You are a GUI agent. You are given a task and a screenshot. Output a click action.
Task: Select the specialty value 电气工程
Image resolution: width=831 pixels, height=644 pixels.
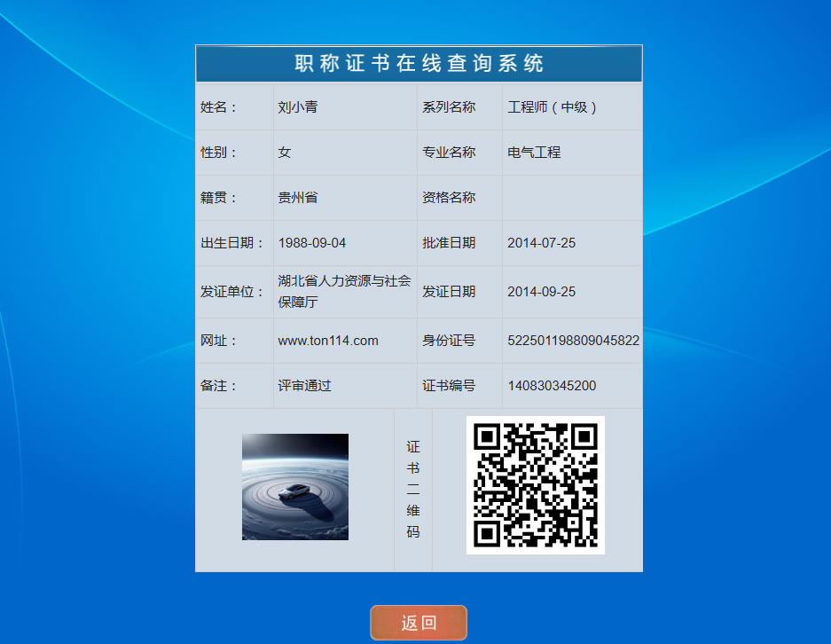[534, 153]
